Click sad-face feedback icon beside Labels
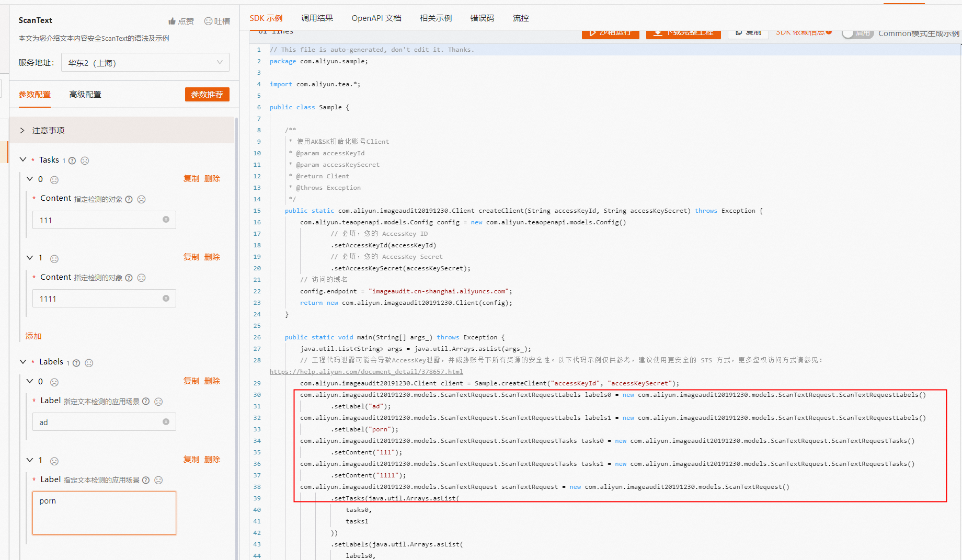 click(x=89, y=363)
